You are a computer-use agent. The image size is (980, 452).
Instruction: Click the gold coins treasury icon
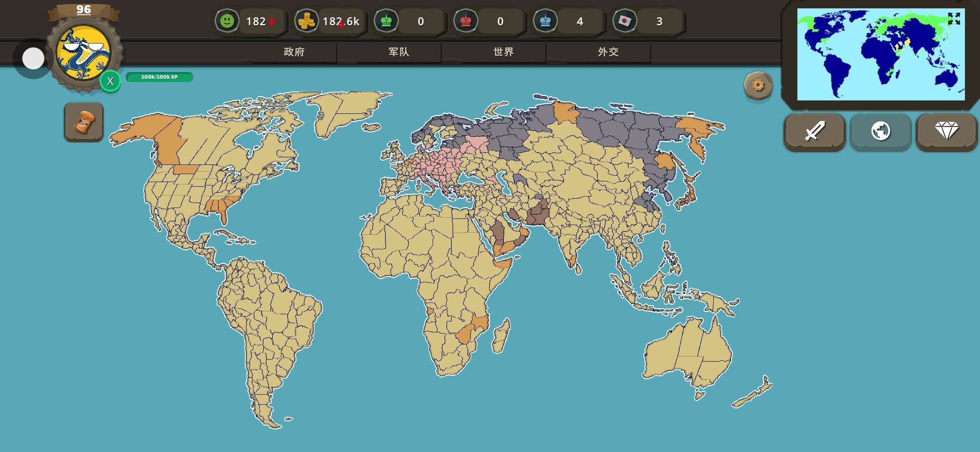307,21
